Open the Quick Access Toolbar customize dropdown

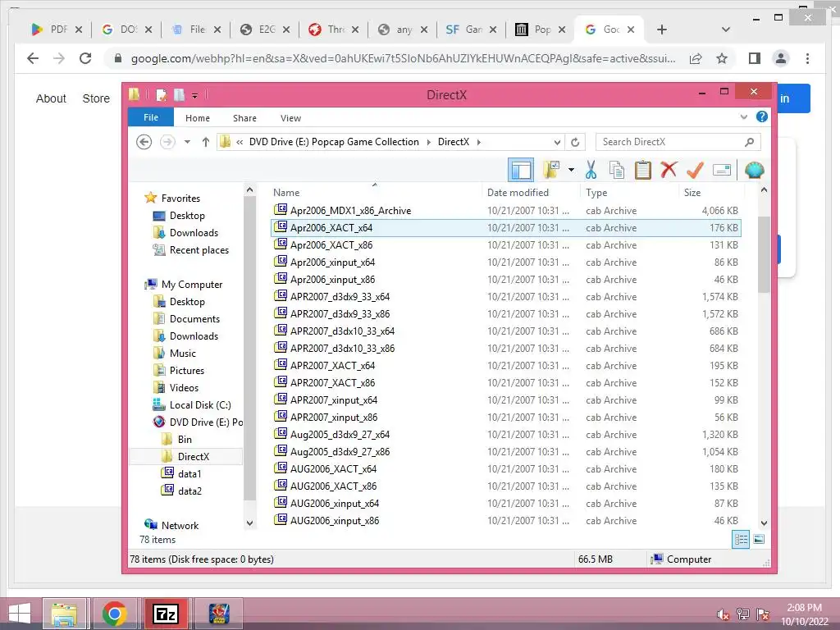[195, 95]
